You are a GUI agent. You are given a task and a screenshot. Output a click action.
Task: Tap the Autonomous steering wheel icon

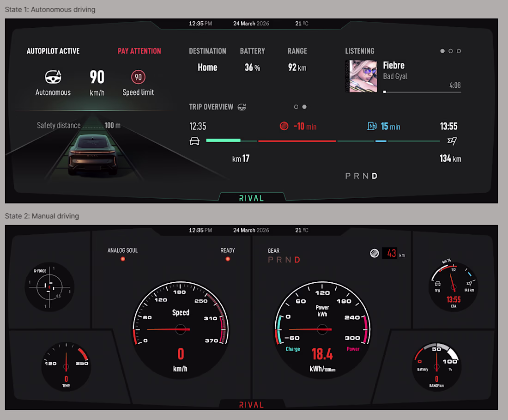[x=53, y=77]
